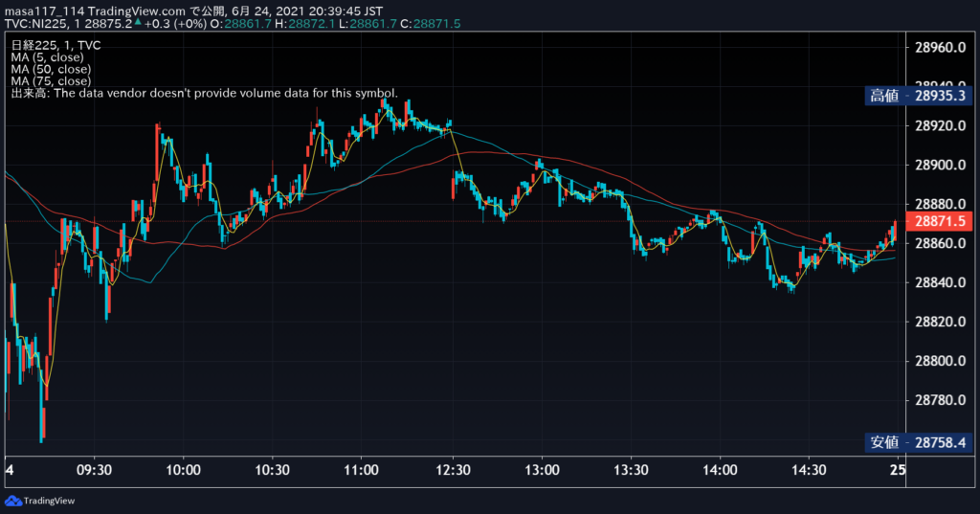Click the 10:30 time axis label
Image resolution: width=980 pixels, height=514 pixels.
272,470
